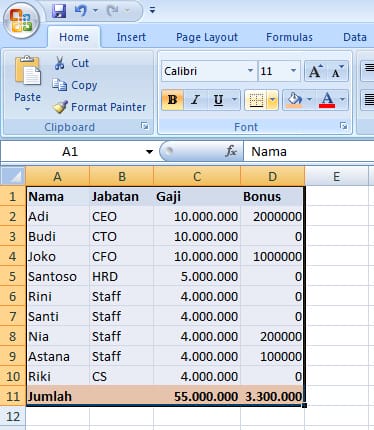Viewport: 374px width, 430px height.
Task: Select row 11 header
Action: [x=13, y=397]
